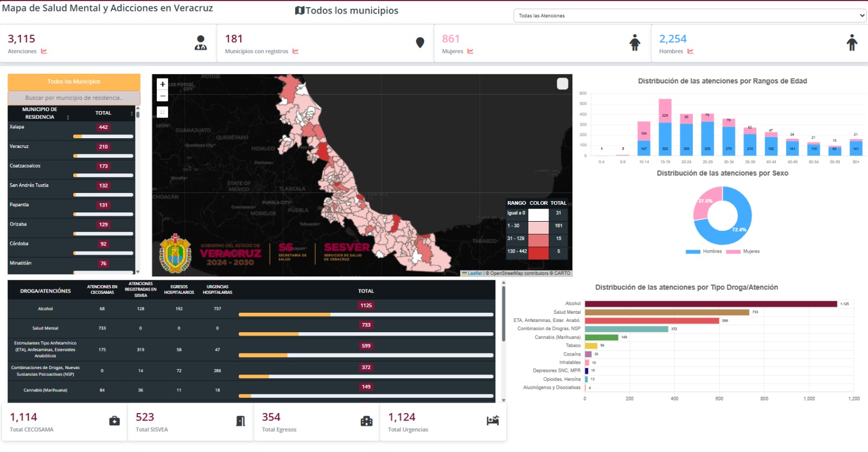Click the Total CECOSAMA medical kit icon
This screenshot has width=868, height=452.
[114, 421]
